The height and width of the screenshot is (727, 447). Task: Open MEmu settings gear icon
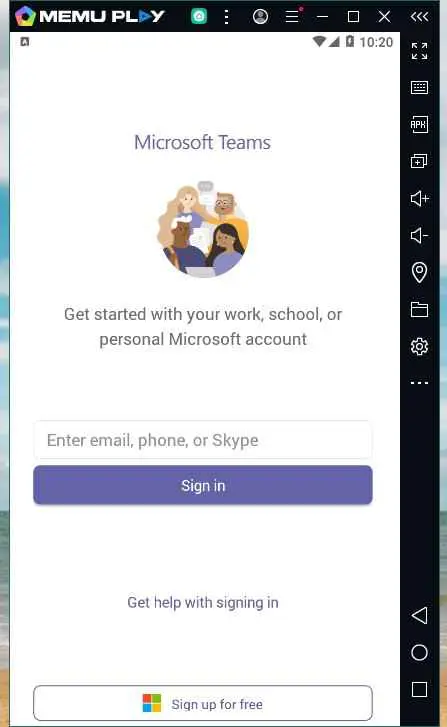(419, 346)
